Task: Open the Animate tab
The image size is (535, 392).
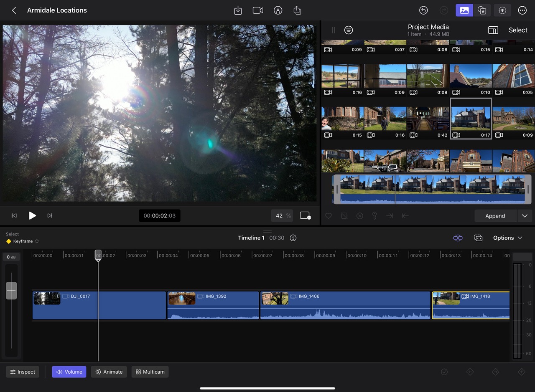Action: (x=109, y=372)
